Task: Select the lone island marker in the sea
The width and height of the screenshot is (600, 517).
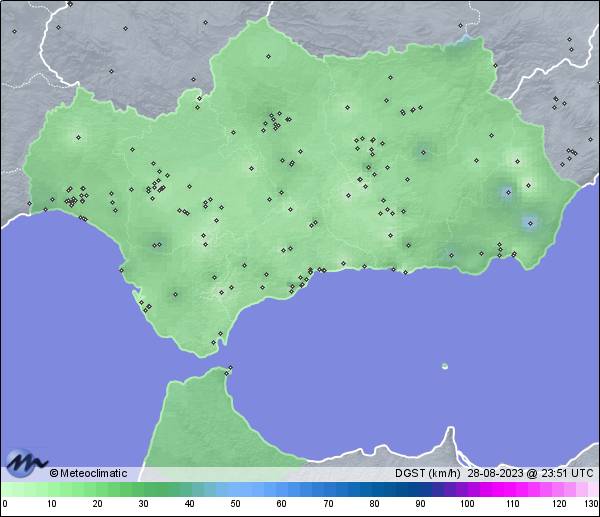Action: click(x=445, y=366)
